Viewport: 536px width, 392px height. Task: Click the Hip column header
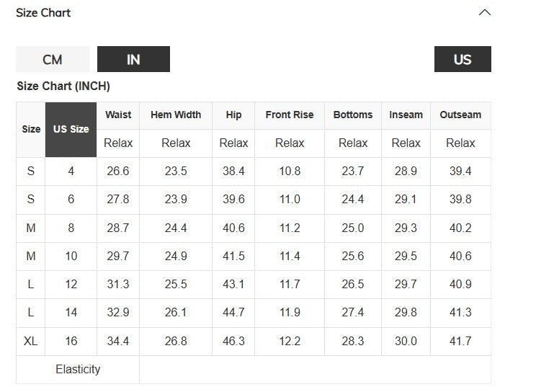233,115
